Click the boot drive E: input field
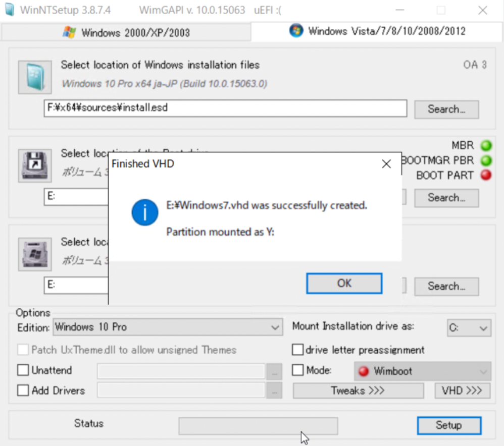 tap(76, 196)
